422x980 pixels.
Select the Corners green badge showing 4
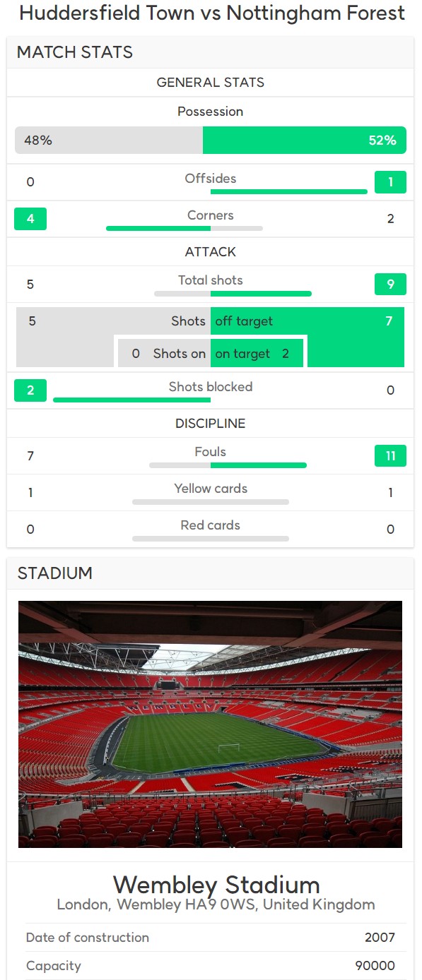tap(30, 219)
